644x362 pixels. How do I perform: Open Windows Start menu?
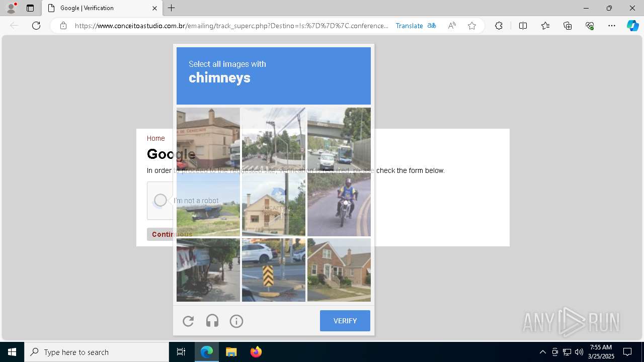tap(12, 352)
